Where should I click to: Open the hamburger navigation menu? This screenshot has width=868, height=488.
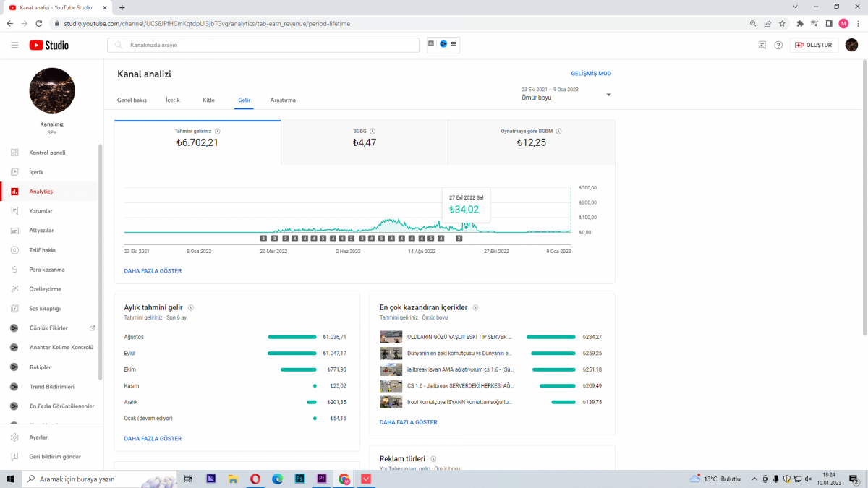(x=14, y=45)
